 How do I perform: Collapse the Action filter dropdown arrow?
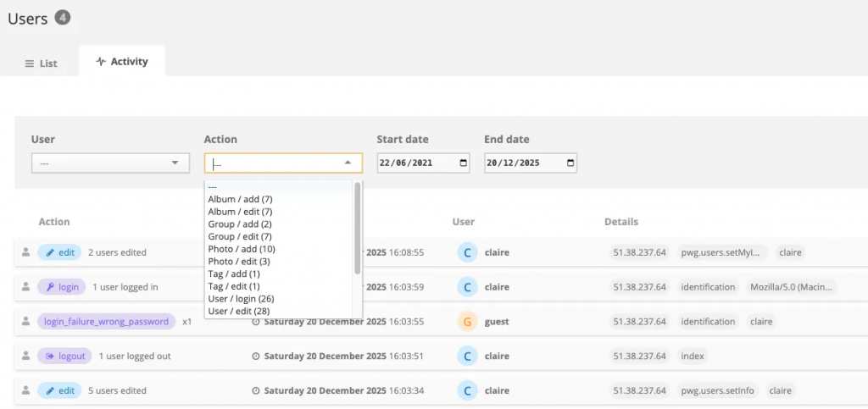[x=348, y=163]
